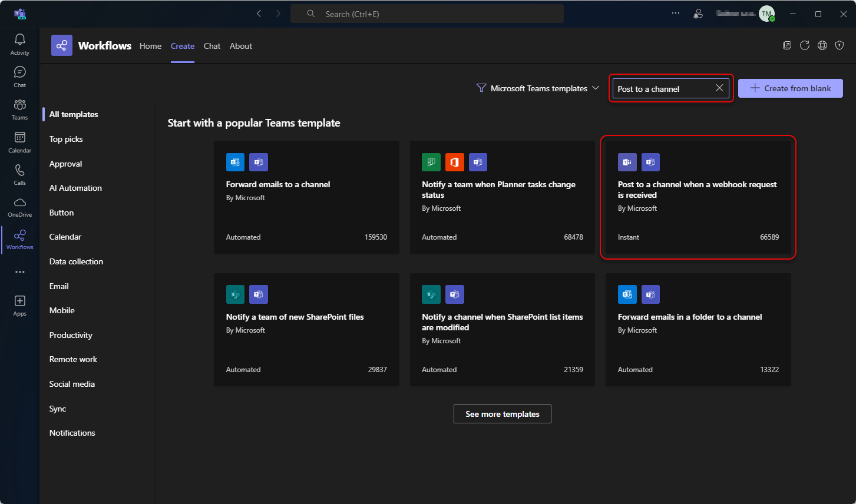Open the Notifications category in the template list
856x504 pixels.
click(x=72, y=433)
